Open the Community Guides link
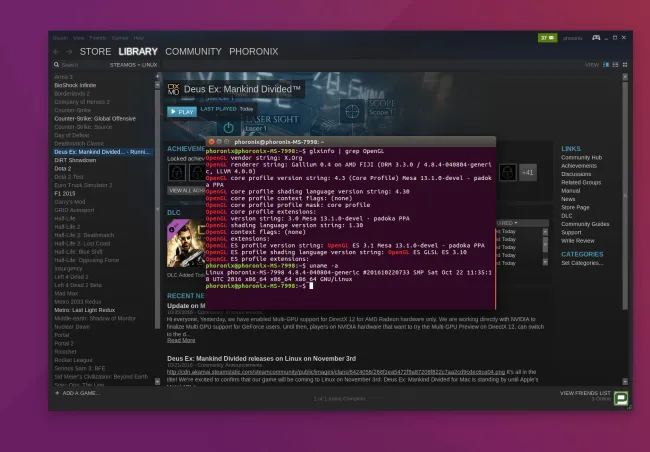 585,224
